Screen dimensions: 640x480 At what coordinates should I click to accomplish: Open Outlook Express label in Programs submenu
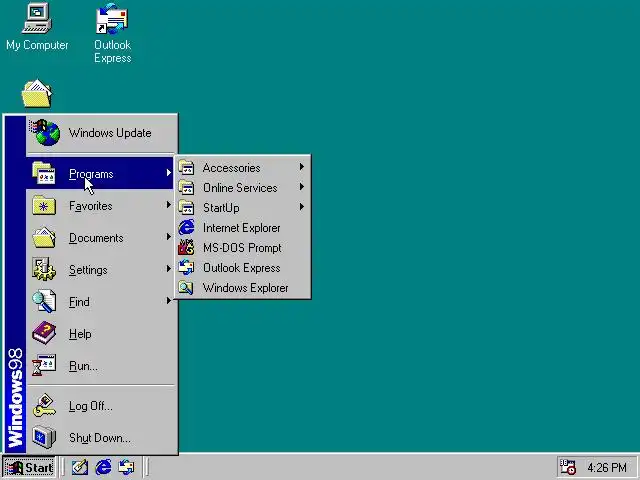[x=242, y=268]
